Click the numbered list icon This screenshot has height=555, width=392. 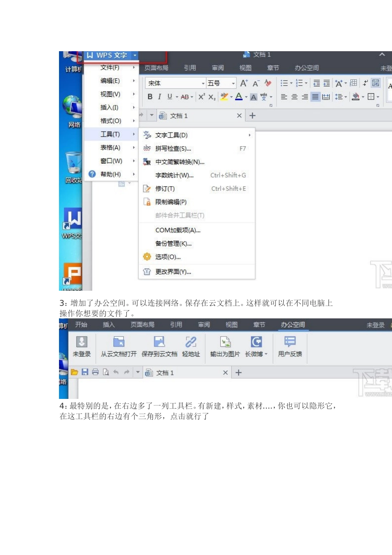click(299, 83)
